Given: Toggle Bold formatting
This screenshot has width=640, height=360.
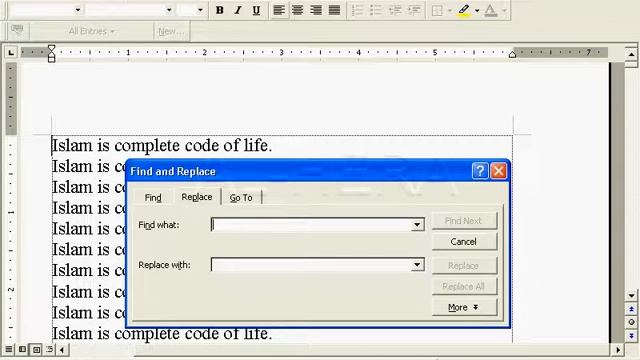Looking at the screenshot, I should click(x=220, y=10).
